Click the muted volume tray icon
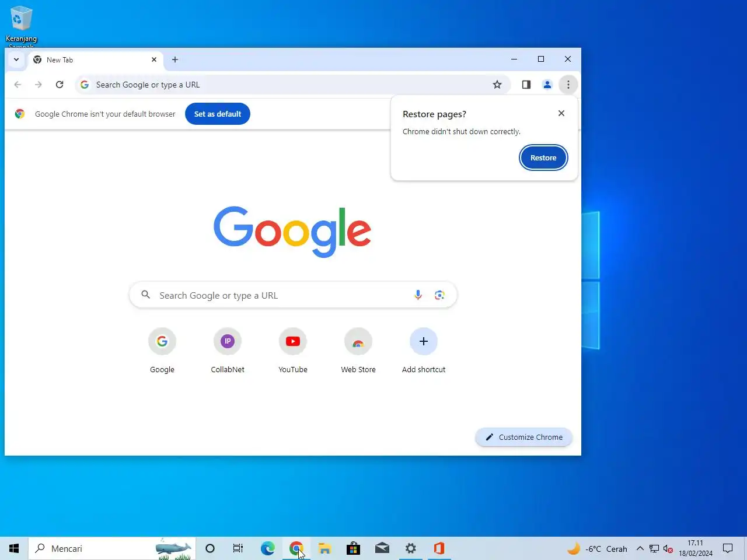 click(x=668, y=549)
